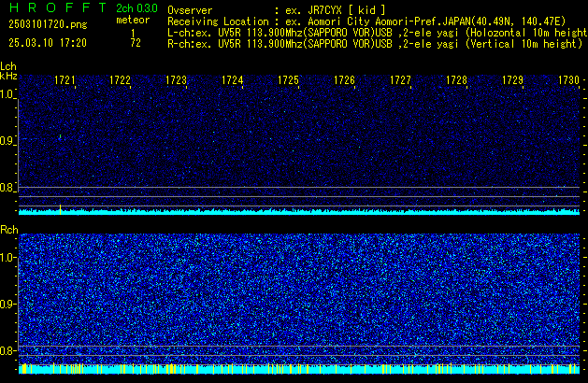
Task: Click the 1724 time marker
Action: [x=232, y=80]
